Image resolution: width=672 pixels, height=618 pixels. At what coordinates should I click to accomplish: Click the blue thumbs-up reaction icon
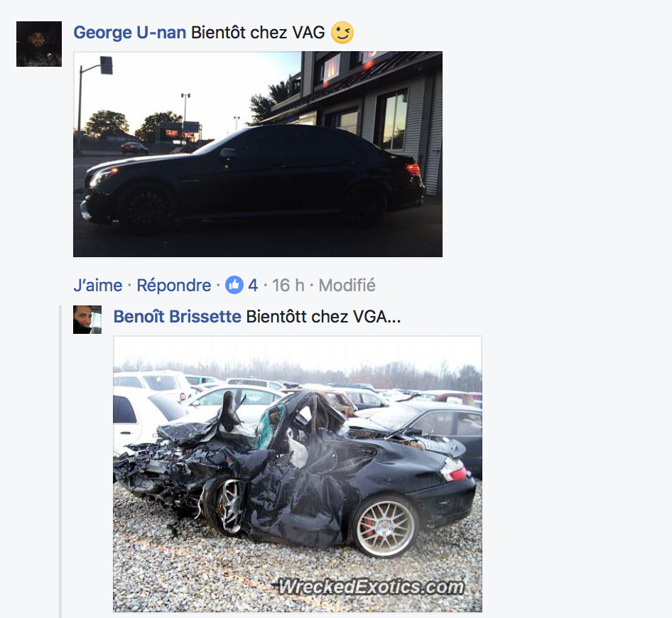pos(234,285)
